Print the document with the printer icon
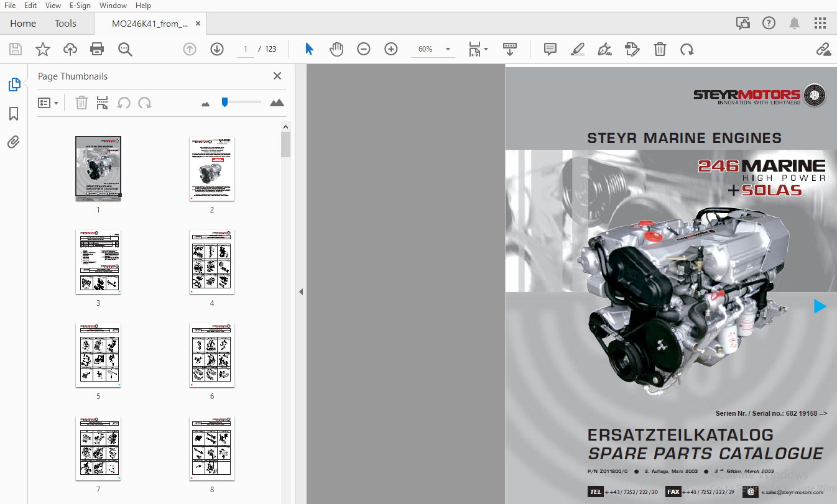The image size is (837, 504). point(97,49)
